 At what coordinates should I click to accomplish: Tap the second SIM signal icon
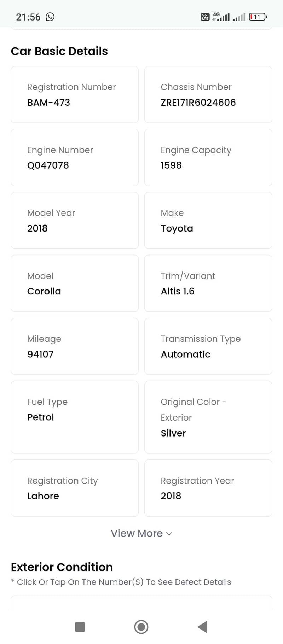[239, 17]
